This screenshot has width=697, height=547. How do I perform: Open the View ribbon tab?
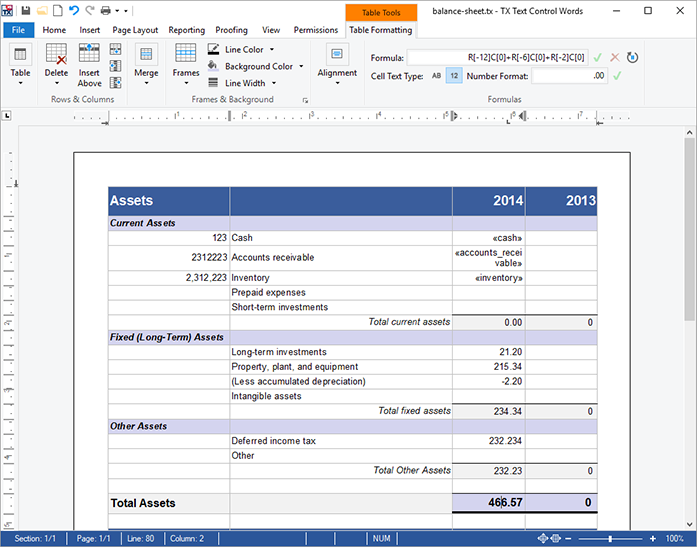click(x=271, y=30)
